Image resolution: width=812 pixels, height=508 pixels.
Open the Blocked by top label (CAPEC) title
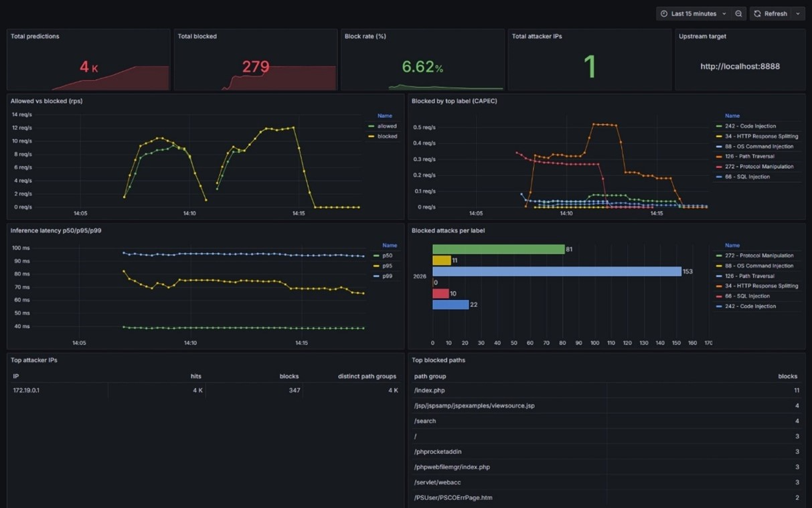(x=455, y=101)
